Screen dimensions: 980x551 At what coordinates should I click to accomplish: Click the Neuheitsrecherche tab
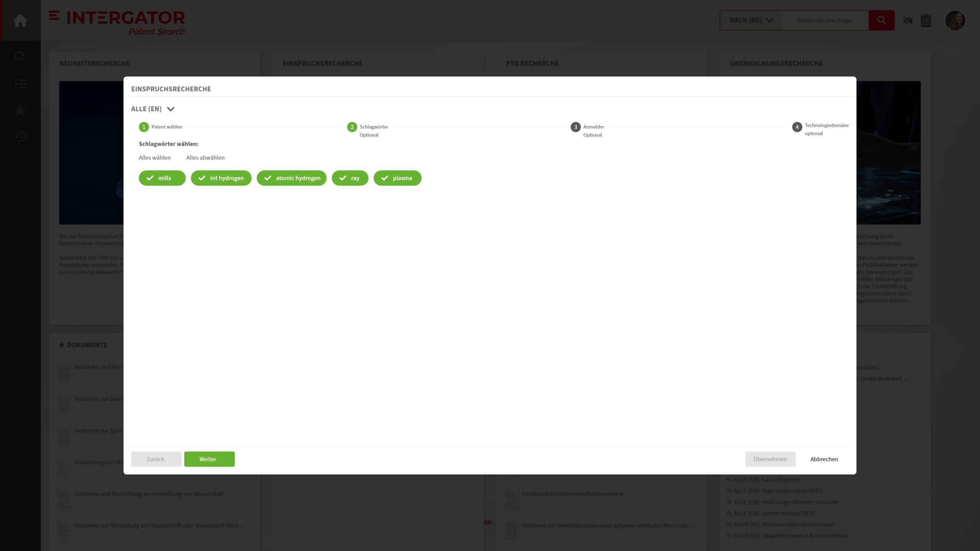(x=94, y=63)
